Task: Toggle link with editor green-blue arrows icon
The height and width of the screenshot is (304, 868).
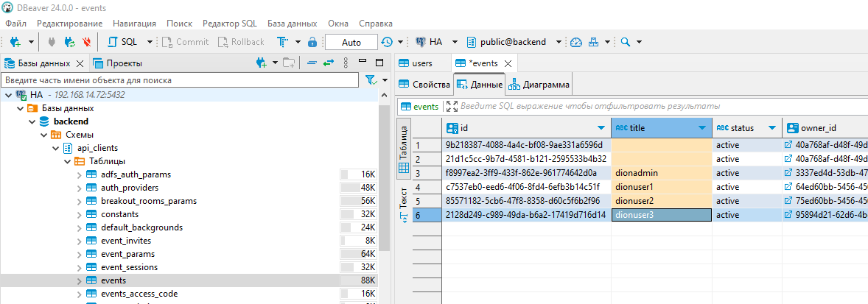Action: click(x=329, y=63)
